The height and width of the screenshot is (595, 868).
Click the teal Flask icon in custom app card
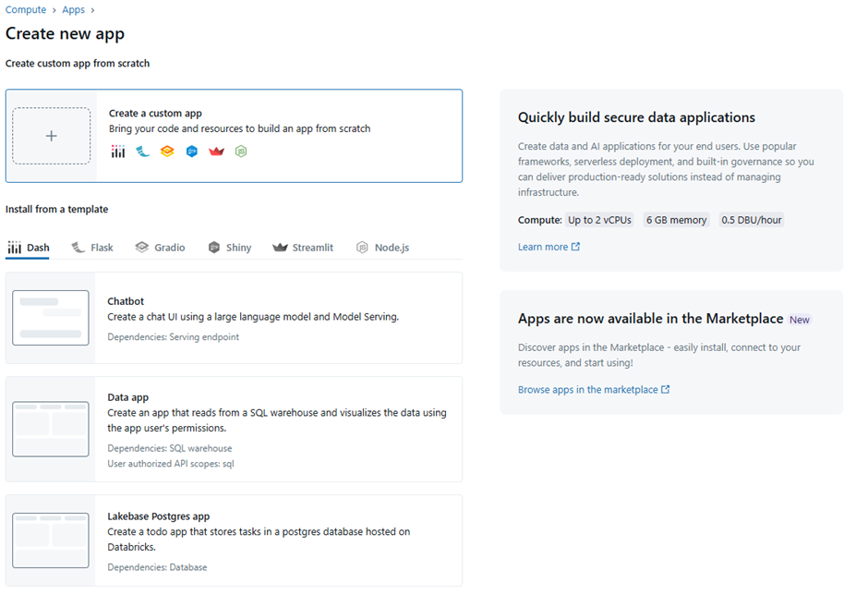coord(142,152)
